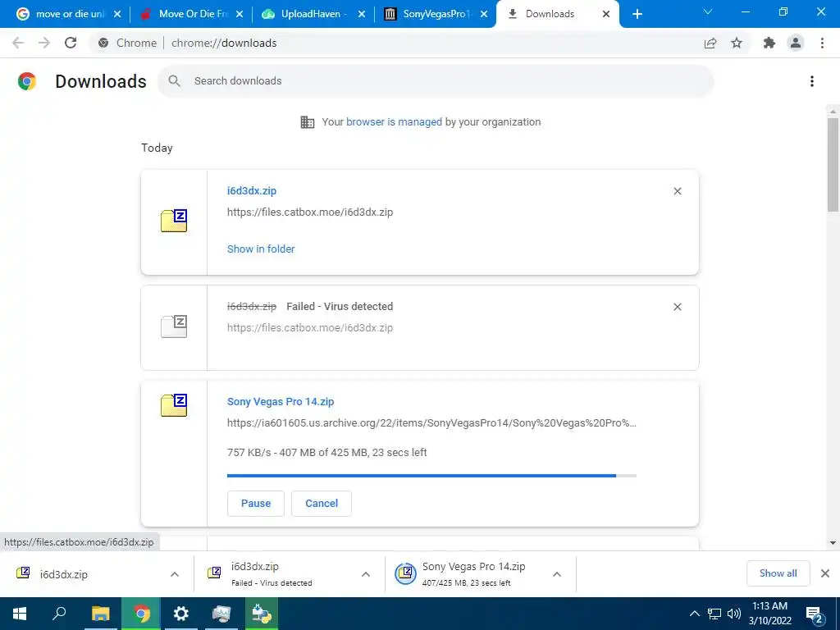Viewport: 840px width, 630px height.
Task: Remove the failed virus-detected entry from list
Action: click(677, 307)
